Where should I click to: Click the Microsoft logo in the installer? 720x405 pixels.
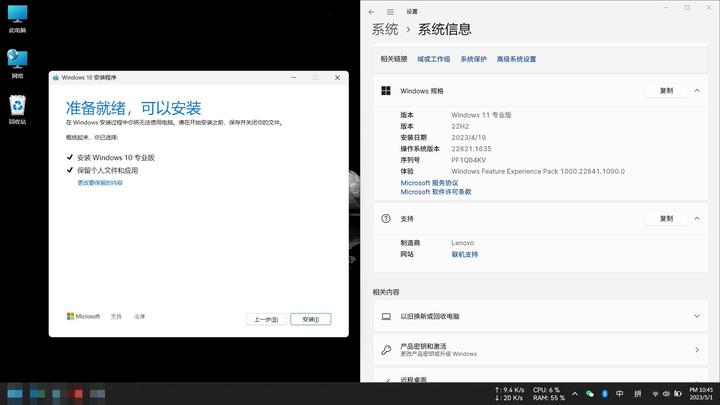coord(83,316)
